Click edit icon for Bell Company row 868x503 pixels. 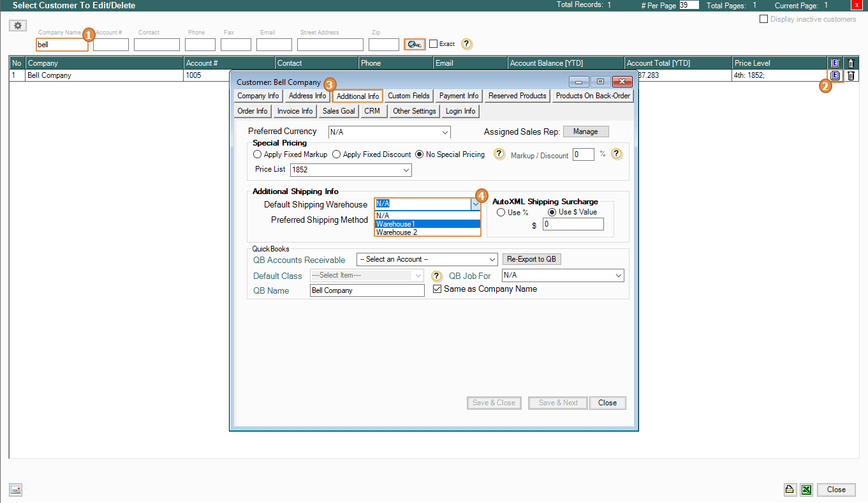coord(835,75)
